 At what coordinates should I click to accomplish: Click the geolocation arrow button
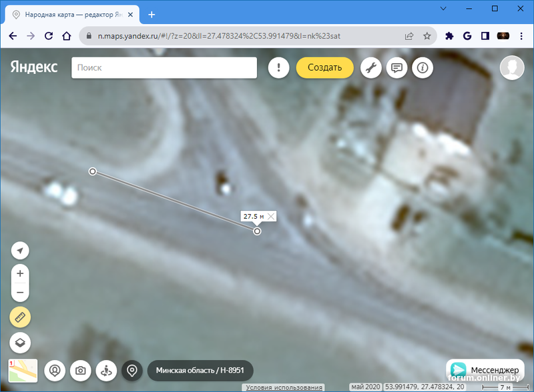(20, 251)
